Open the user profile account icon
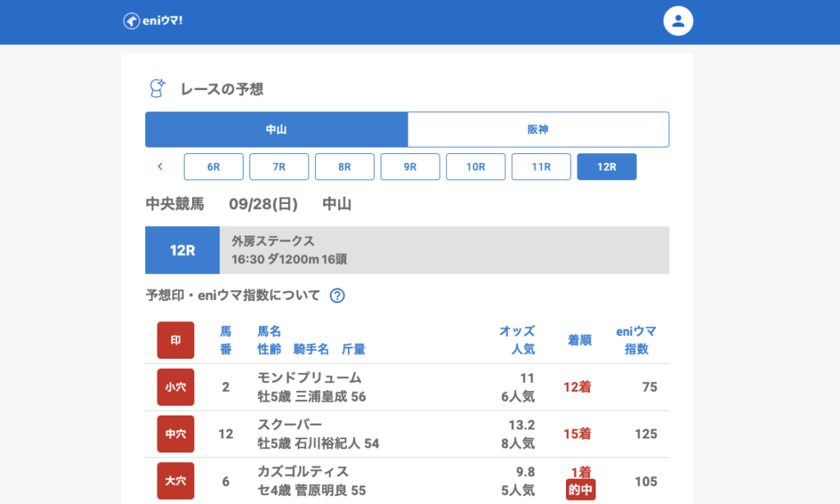Image resolution: width=840 pixels, height=504 pixels. 678,21
